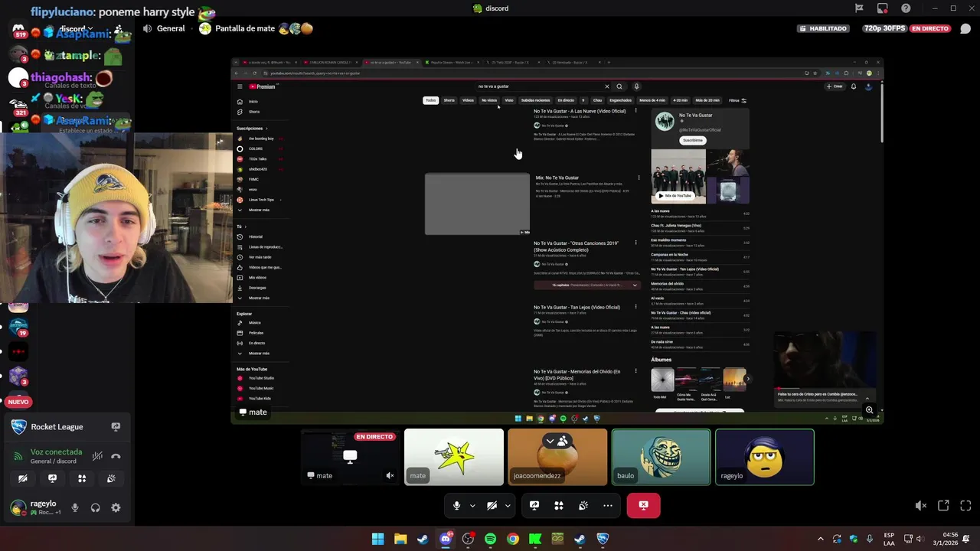This screenshot has width=980, height=551.
Task: Disconnect from voice in Voz conectada panel
Action: [116, 456]
